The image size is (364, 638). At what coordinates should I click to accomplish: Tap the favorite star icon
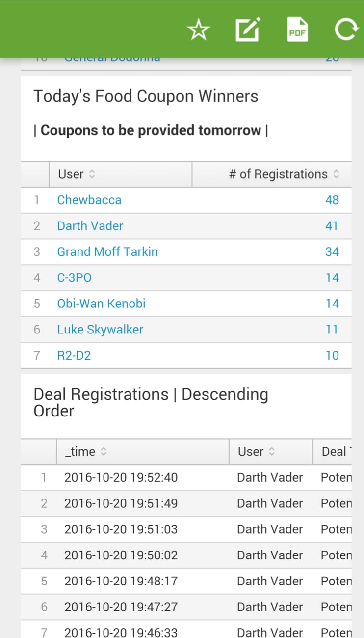pos(199,30)
